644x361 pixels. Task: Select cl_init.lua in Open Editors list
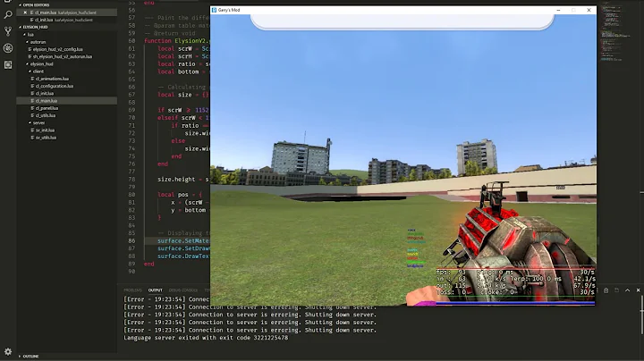[66, 20]
